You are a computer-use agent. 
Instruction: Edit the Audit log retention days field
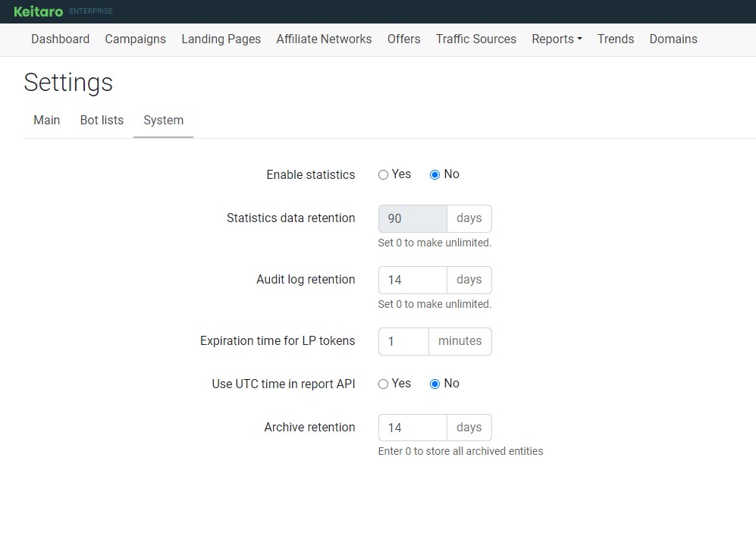click(413, 280)
